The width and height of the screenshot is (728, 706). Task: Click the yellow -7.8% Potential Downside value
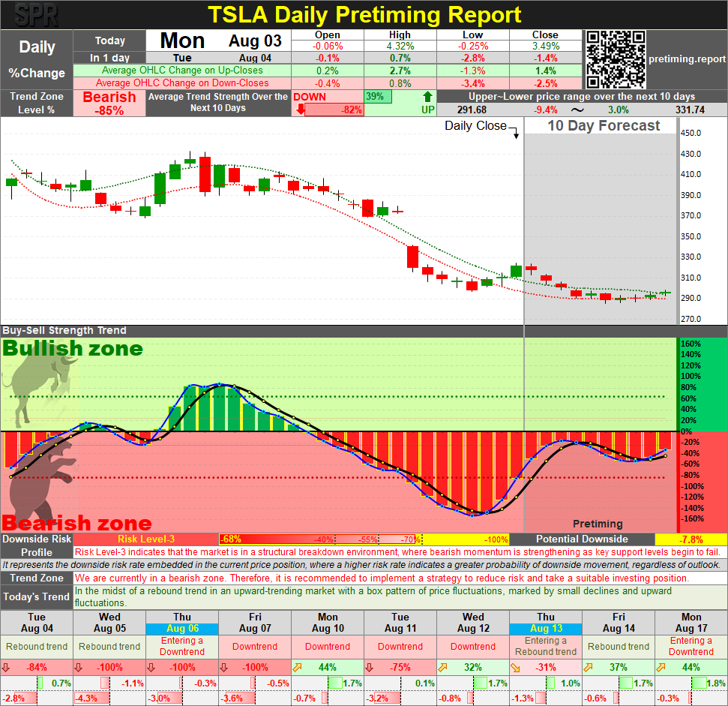tap(691, 539)
